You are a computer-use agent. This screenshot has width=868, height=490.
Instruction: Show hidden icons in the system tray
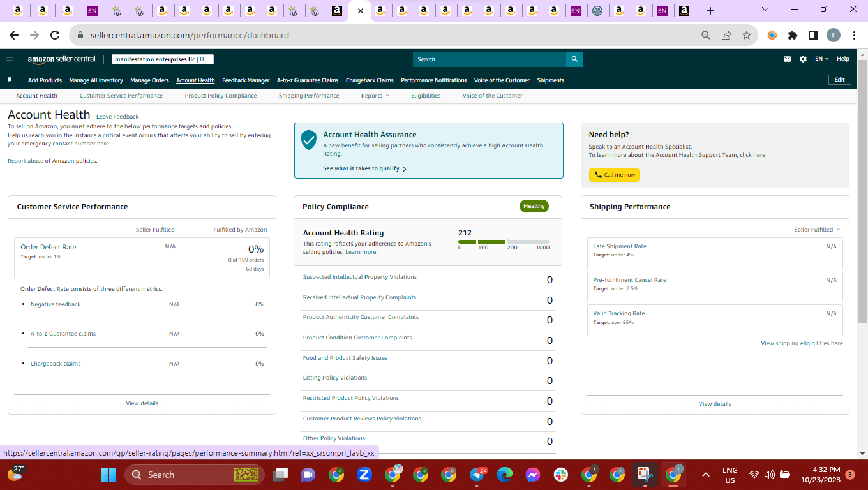pyautogui.click(x=705, y=475)
